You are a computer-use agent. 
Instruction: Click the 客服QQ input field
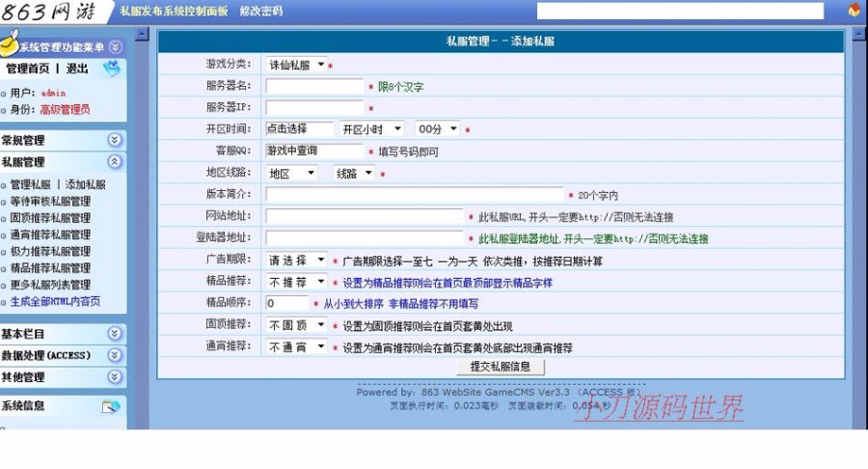point(314,151)
